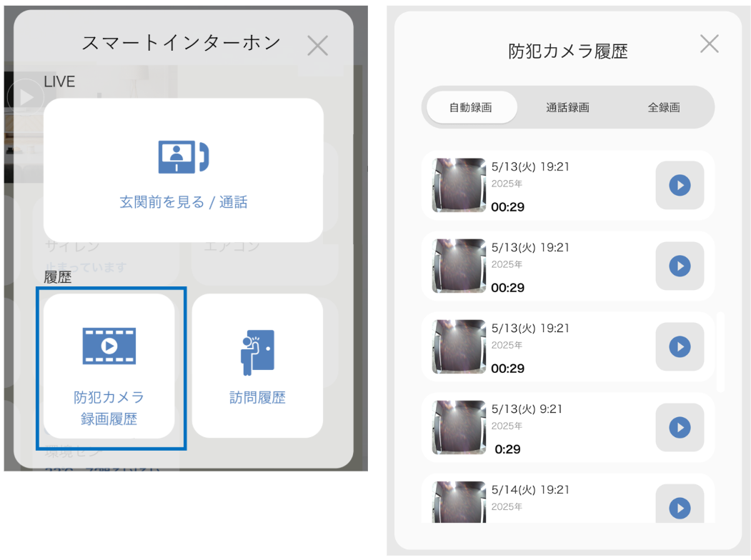Play the 5/13 9:21 recording
The image size is (751, 560).
click(680, 428)
